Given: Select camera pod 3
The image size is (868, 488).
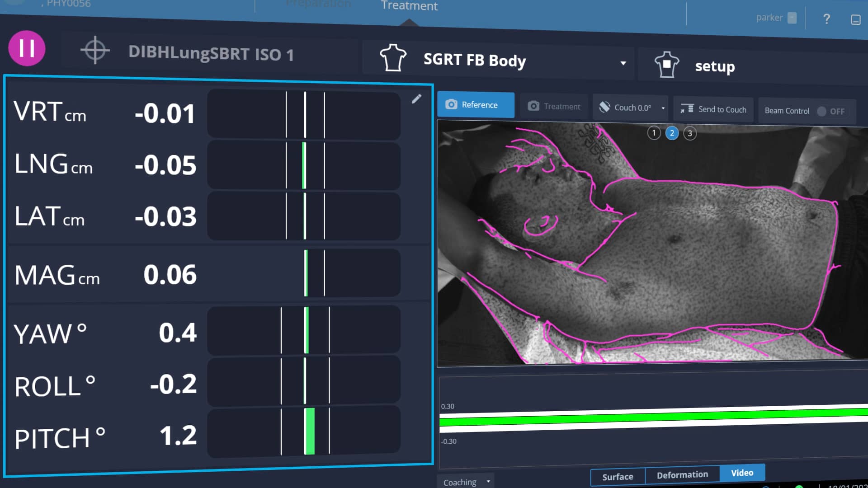Looking at the screenshot, I should (x=690, y=134).
